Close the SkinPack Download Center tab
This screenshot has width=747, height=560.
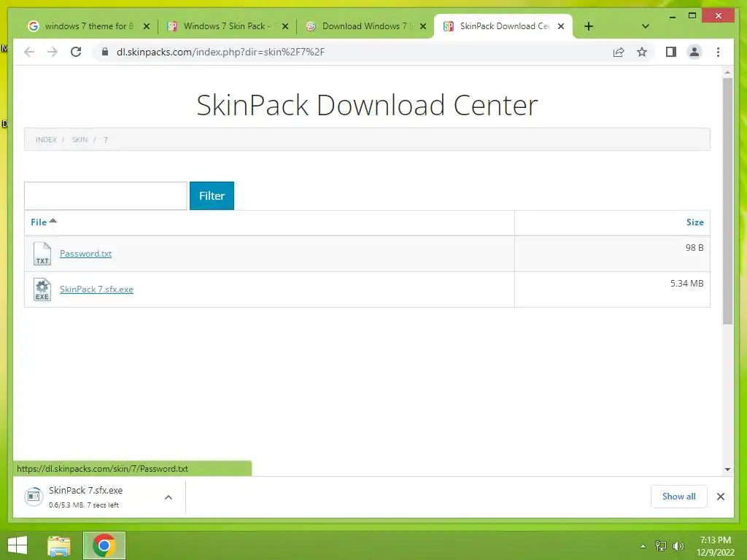click(x=561, y=26)
